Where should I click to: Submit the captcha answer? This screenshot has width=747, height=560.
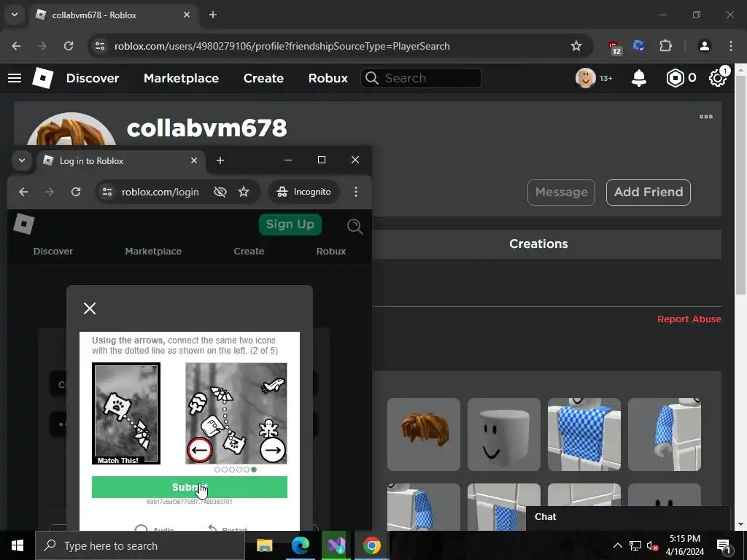[x=189, y=487]
